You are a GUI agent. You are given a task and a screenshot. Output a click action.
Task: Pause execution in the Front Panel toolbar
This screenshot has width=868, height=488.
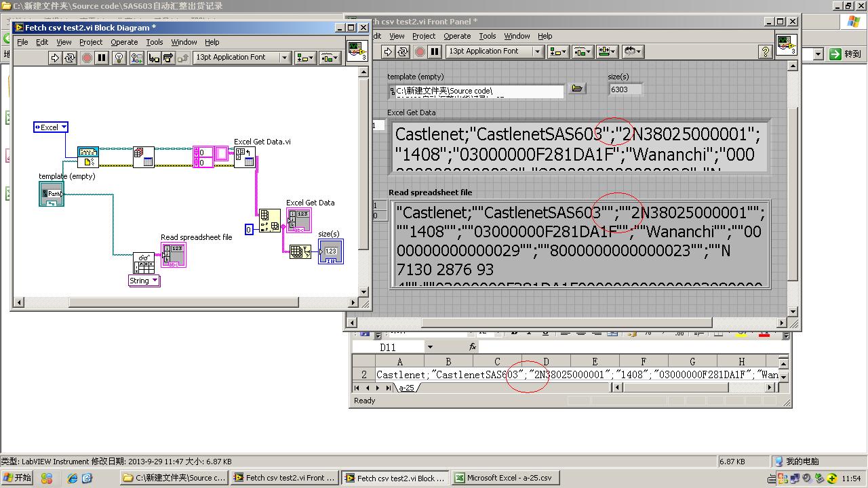(435, 52)
